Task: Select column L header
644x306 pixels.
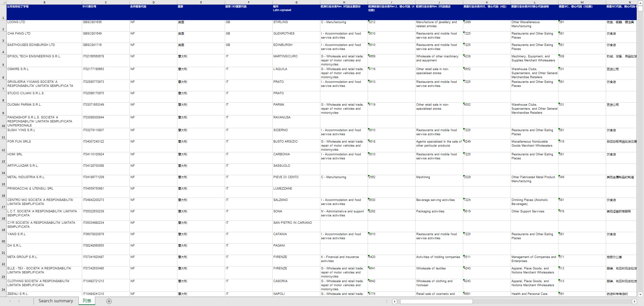Action: tap(534, 2)
